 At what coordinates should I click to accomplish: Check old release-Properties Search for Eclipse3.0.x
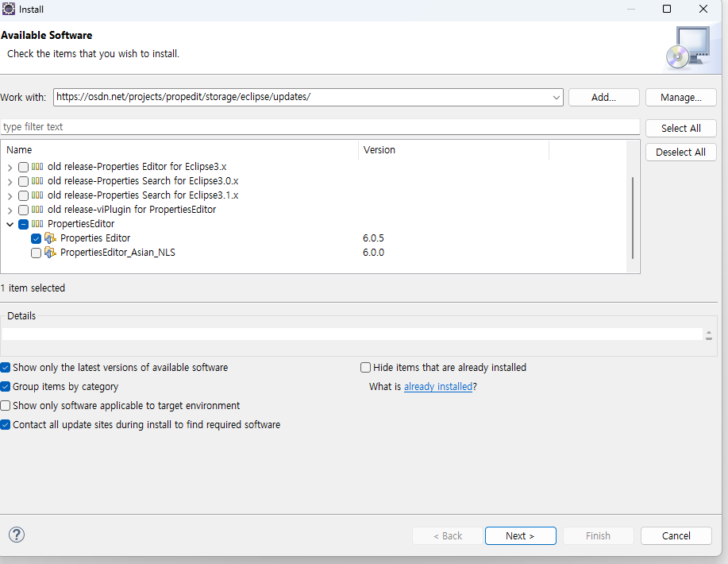(x=23, y=182)
